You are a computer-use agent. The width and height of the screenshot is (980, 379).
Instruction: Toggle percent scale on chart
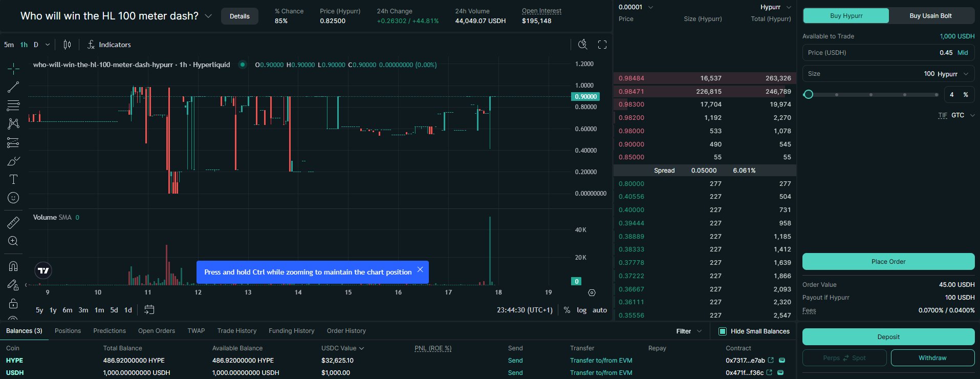(567, 310)
